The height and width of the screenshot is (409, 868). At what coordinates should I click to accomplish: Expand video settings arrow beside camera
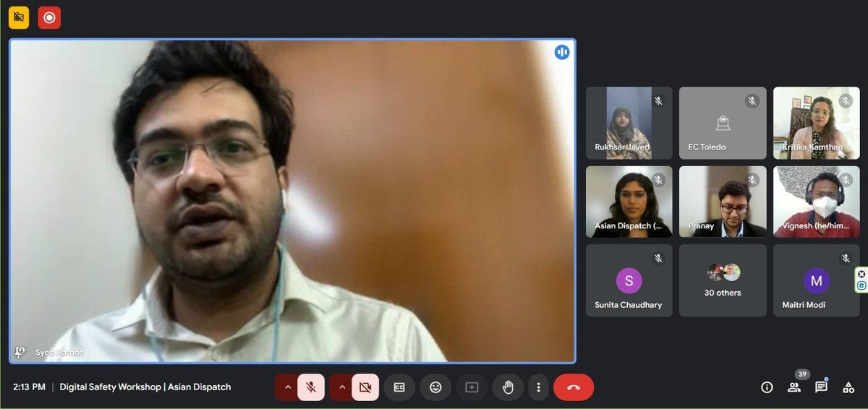(342, 387)
